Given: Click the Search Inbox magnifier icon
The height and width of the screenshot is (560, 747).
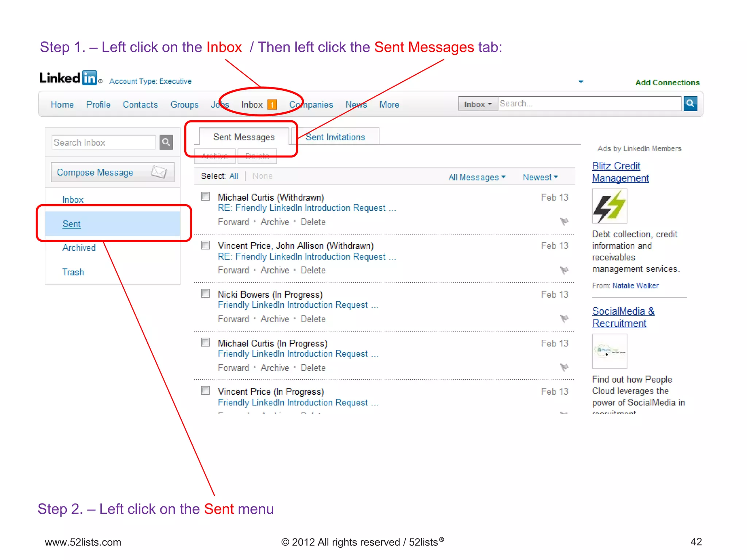Looking at the screenshot, I should click(x=166, y=142).
